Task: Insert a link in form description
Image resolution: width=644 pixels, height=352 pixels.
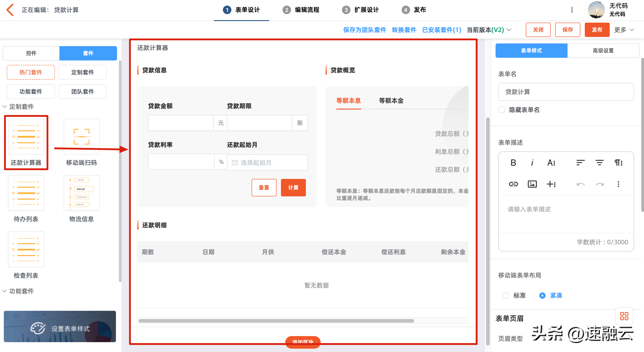Action: click(x=513, y=184)
